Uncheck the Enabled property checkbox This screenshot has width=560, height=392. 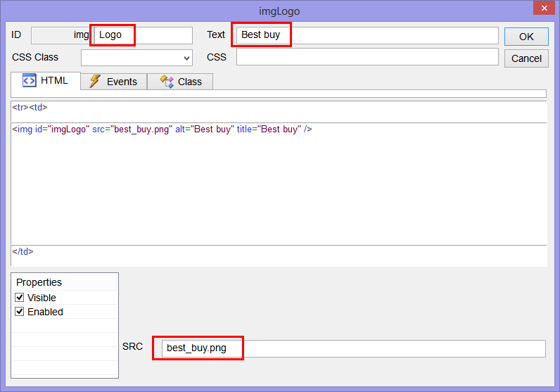pos(19,312)
